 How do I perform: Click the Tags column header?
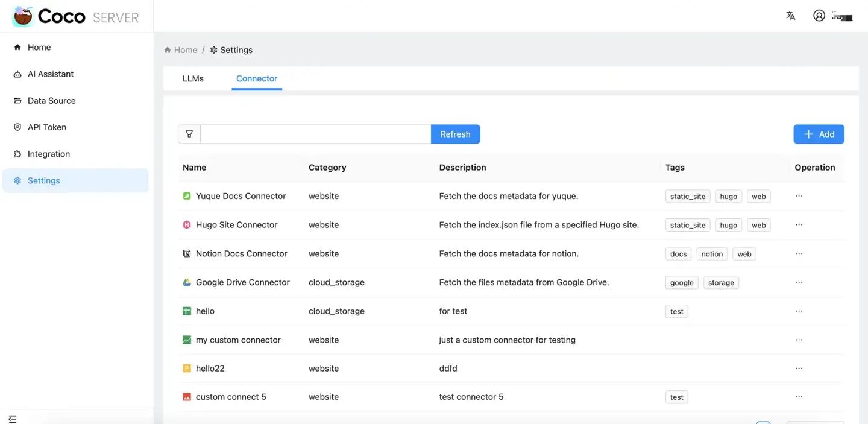(675, 168)
